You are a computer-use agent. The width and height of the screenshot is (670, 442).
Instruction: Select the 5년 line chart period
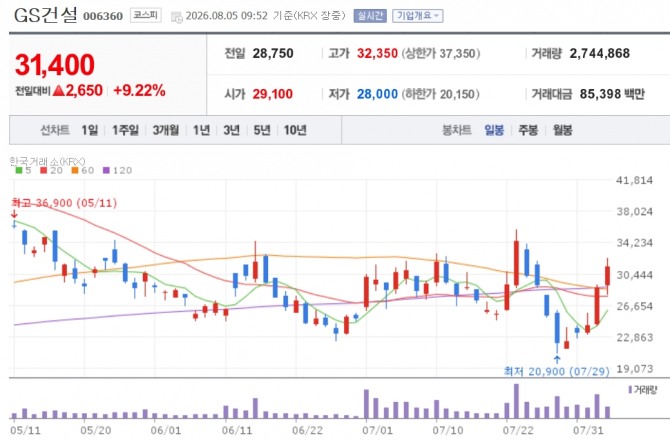coord(262,130)
